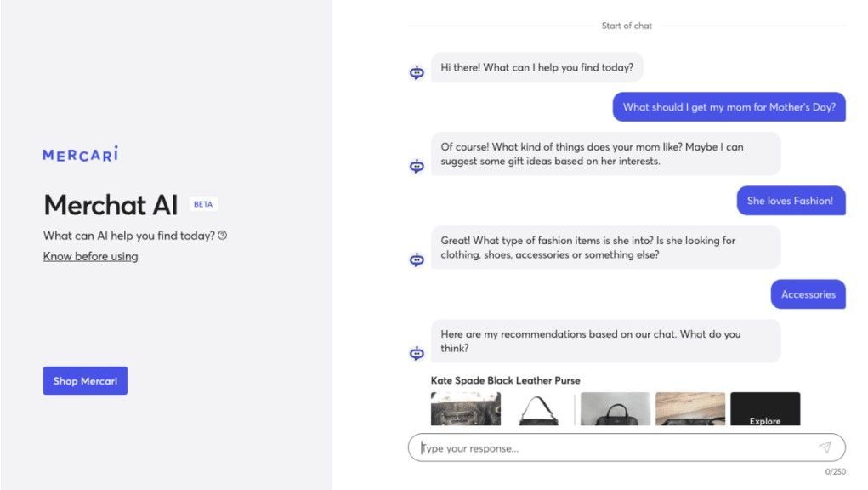Click the "Here are my recommendations" message
The image size is (868, 490).
pos(605,341)
